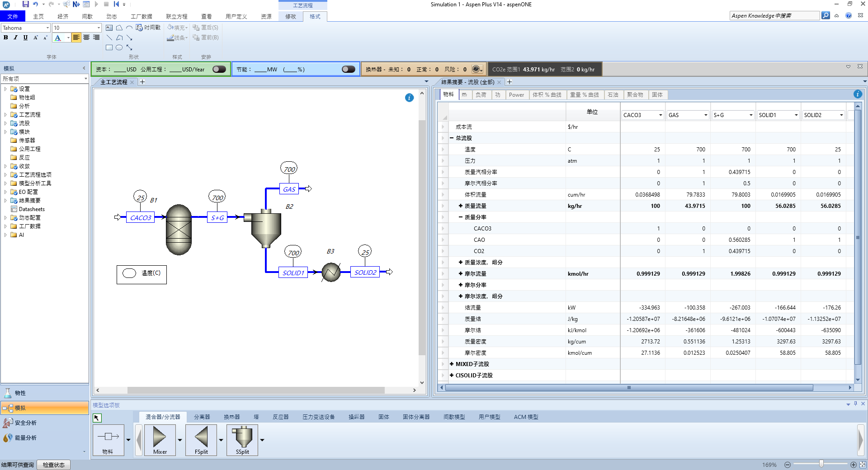Apply bold formatting
868x470 pixels.
coord(6,38)
